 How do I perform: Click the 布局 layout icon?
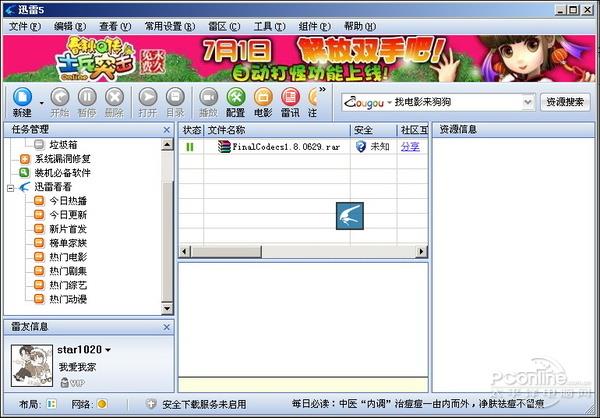coord(51,404)
